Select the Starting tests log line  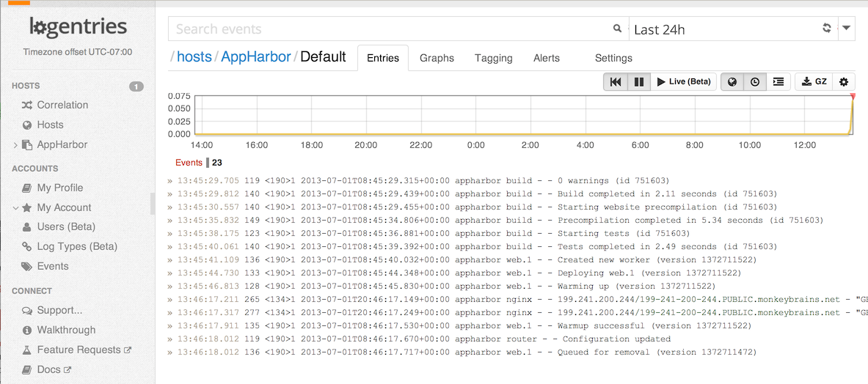point(429,233)
